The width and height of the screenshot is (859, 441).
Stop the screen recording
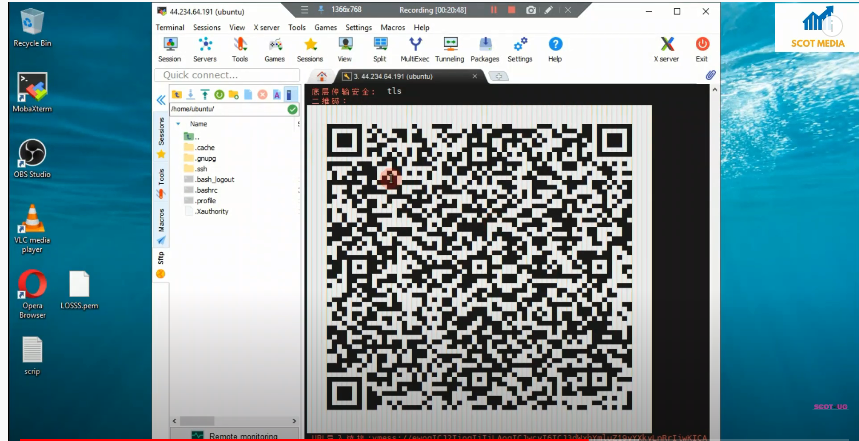click(x=512, y=10)
